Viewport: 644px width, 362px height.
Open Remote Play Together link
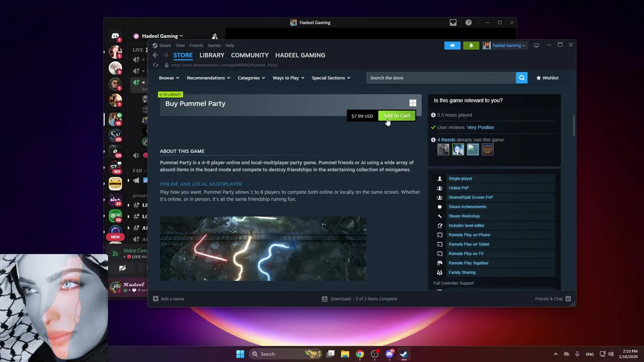tap(468, 263)
